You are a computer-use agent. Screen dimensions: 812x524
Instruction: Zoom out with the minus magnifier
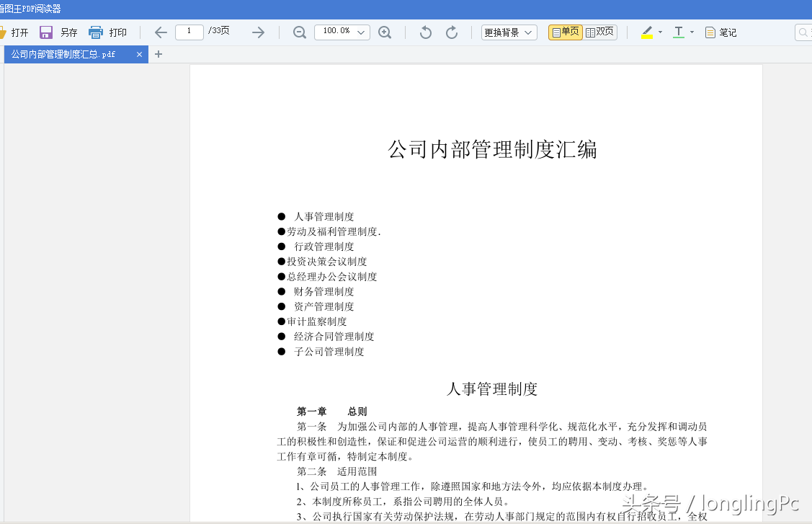point(299,32)
